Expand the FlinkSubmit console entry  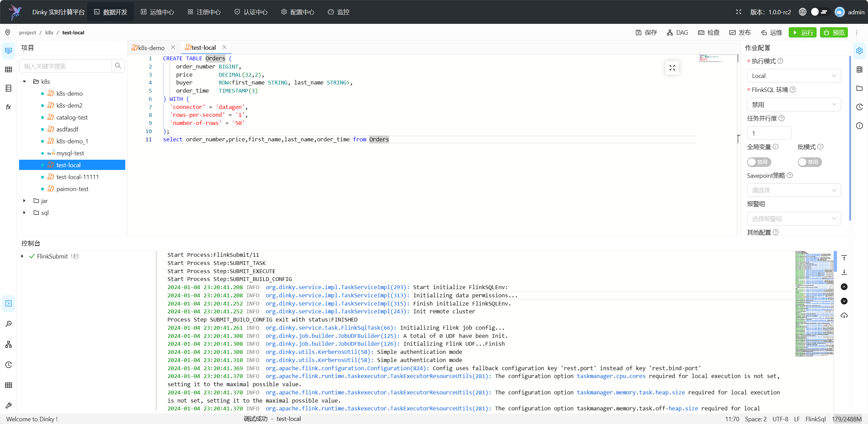pos(22,256)
